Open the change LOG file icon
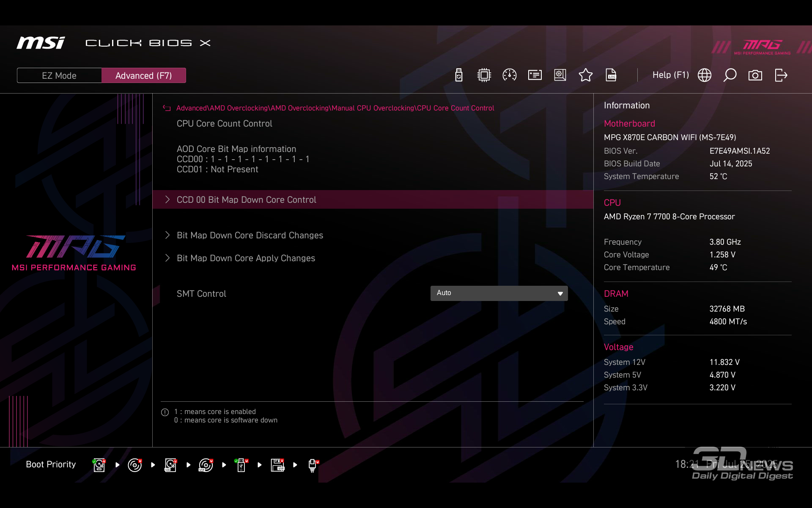 pos(611,75)
